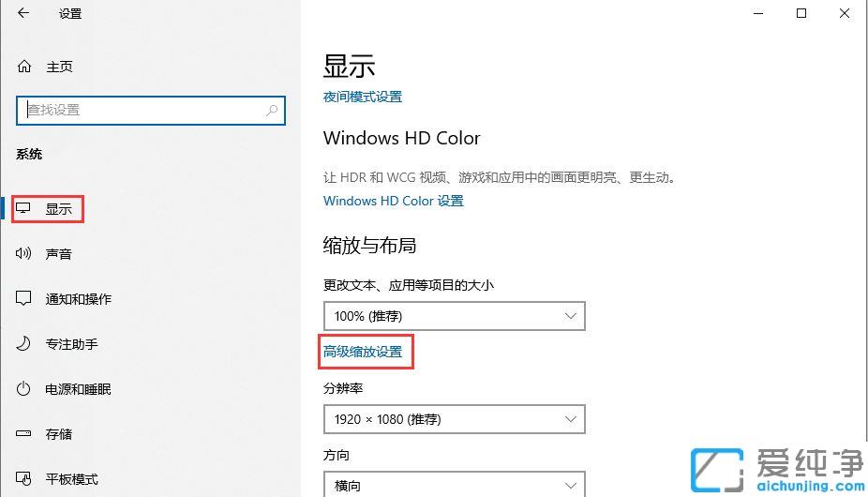Focus the 查找设置 search field
Image resolution: width=868 pixels, height=497 pixels.
click(141, 110)
